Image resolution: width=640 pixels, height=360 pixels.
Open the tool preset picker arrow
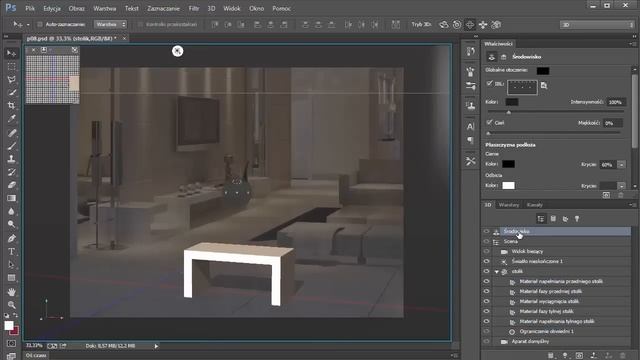coord(28,25)
